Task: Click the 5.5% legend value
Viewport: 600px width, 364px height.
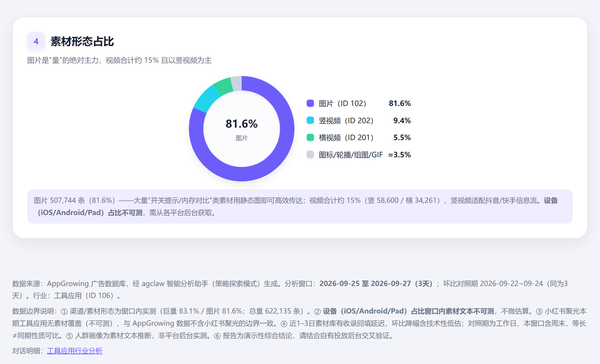Action: click(x=402, y=137)
